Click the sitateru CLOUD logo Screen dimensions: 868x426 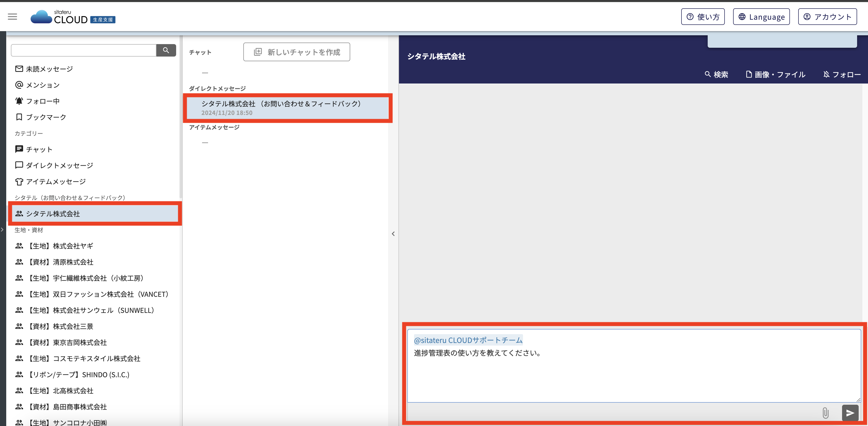(x=73, y=17)
